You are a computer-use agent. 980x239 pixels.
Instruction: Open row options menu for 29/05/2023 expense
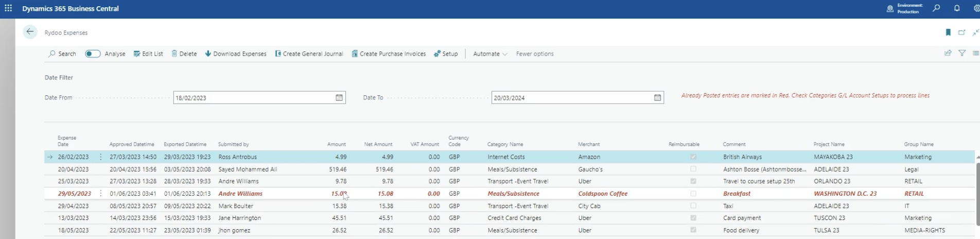[x=101, y=194]
